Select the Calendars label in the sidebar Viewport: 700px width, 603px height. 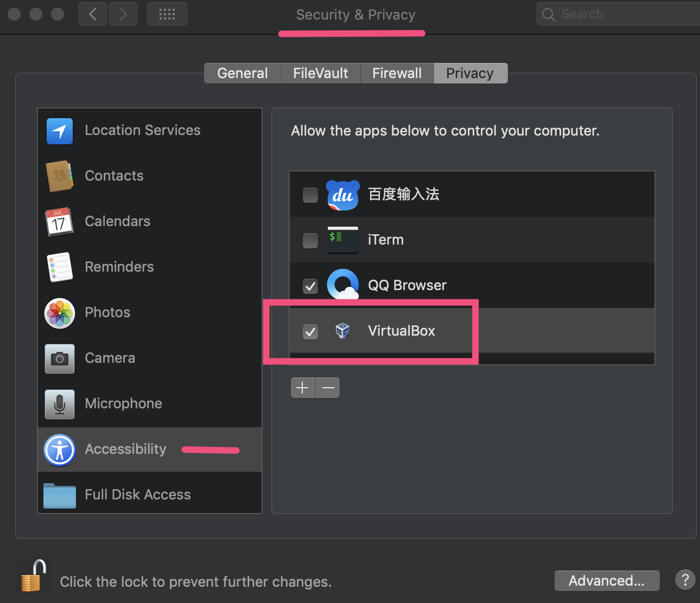tap(118, 221)
